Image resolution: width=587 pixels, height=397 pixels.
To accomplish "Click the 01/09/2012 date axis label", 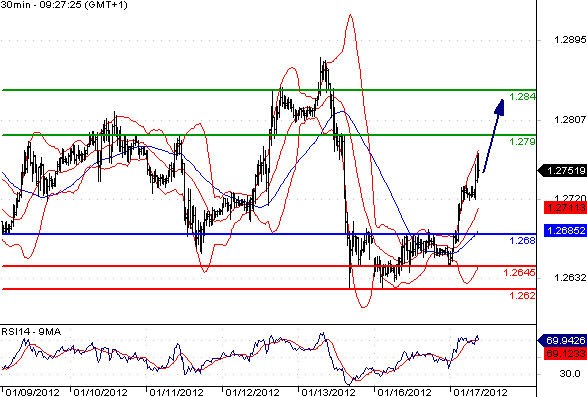I will [33, 392].
